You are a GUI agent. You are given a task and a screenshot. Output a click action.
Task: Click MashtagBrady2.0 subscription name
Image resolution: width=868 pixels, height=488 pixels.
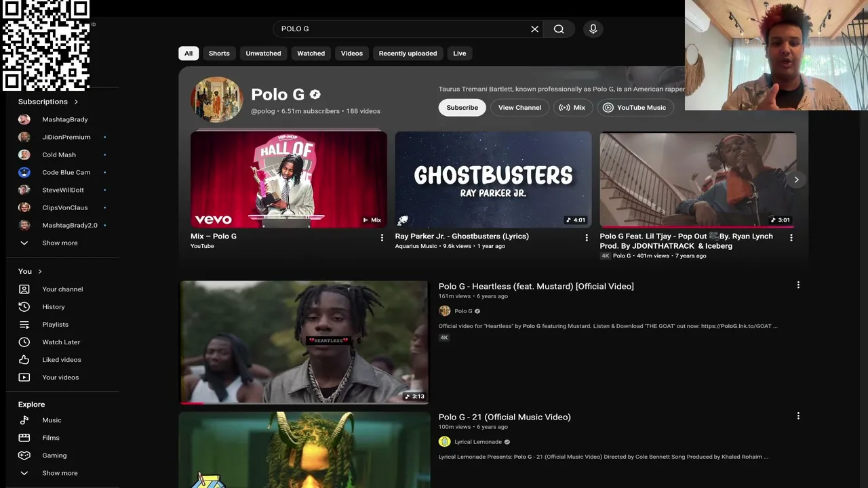tap(70, 225)
